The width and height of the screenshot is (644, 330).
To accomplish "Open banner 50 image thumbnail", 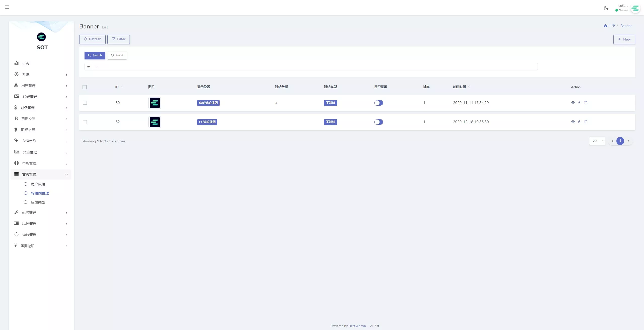I will pos(154,103).
